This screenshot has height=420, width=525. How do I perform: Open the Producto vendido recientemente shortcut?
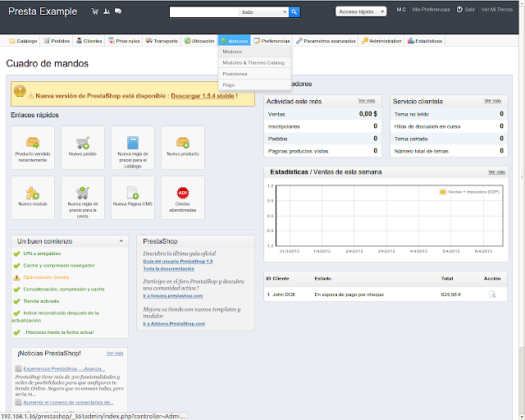click(33, 148)
